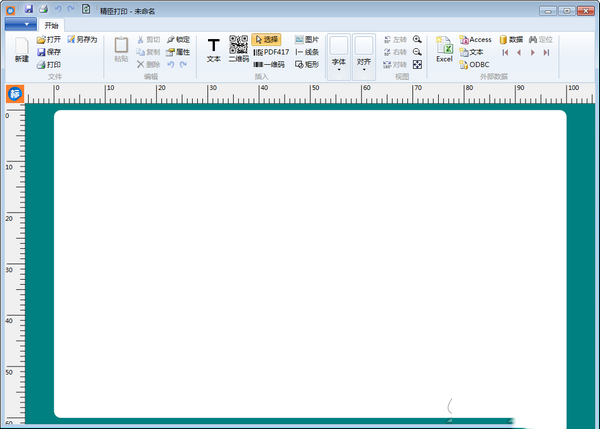
Task: Activate the 选择 selection tool
Action: [266, 39]
